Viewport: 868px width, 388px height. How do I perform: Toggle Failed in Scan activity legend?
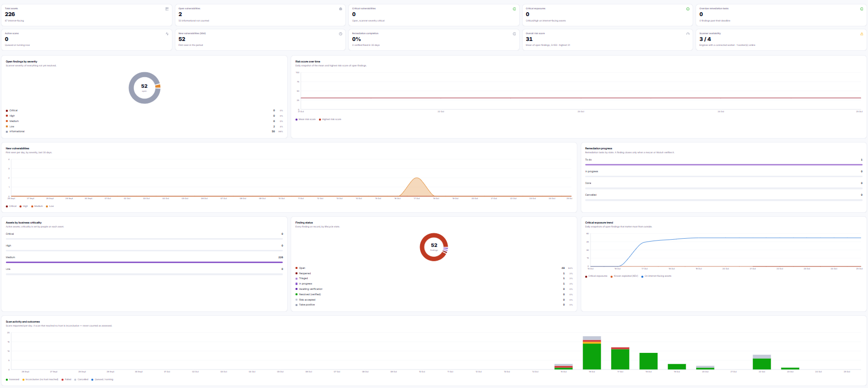click(66, 380)
